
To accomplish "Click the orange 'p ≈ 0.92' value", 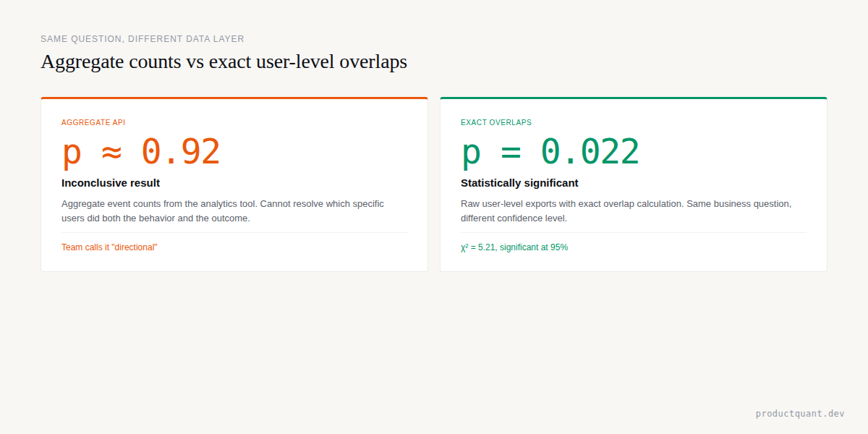I will pos(141,152).
